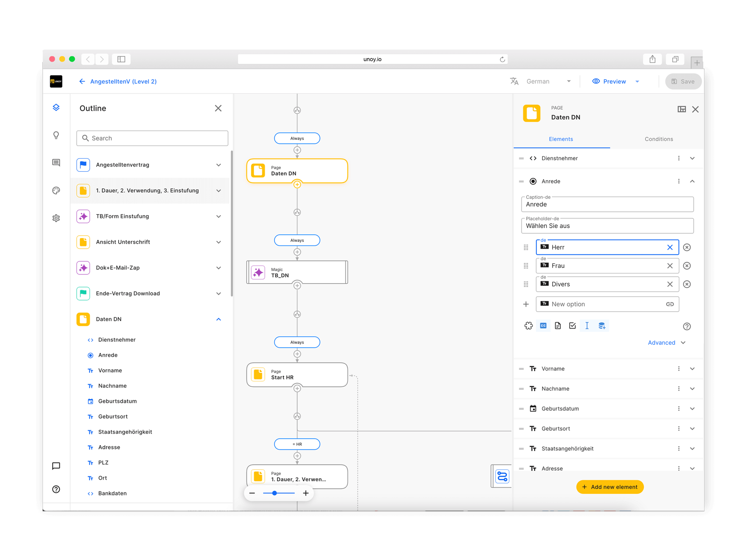The image size is (747, 560).
Task: Click the Add new element button
Action: pos(610,487)
